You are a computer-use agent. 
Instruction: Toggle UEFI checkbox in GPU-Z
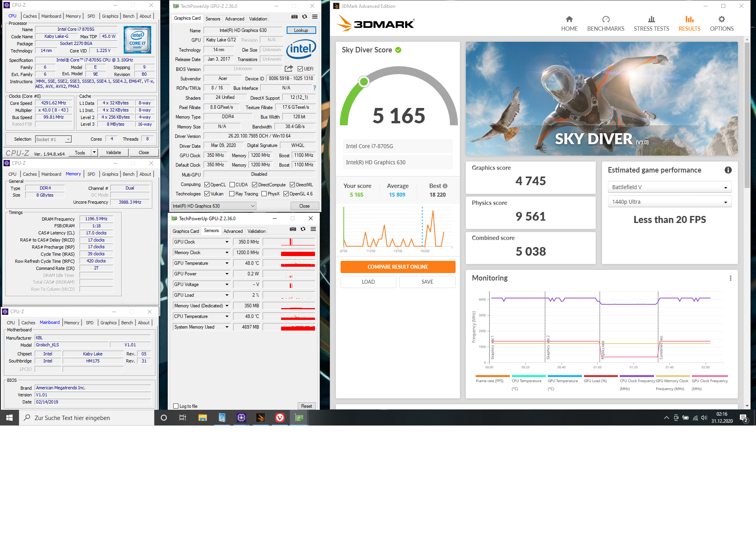[x=300, y=69]
